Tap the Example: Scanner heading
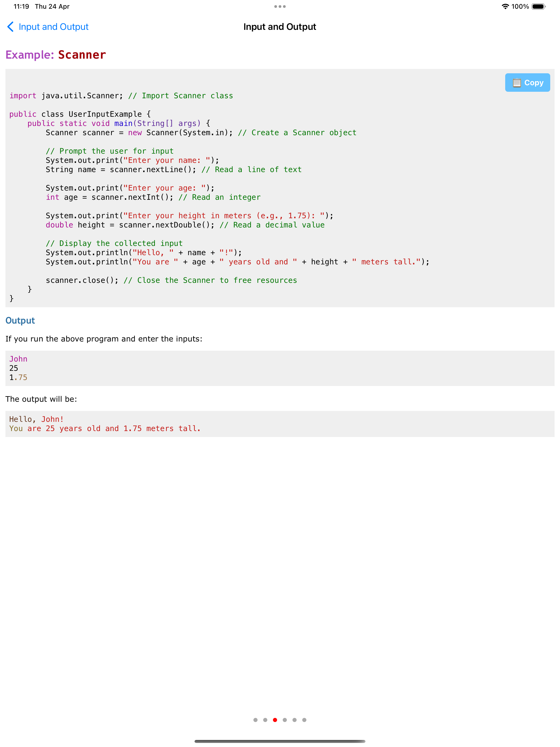 tap(56, 55)
